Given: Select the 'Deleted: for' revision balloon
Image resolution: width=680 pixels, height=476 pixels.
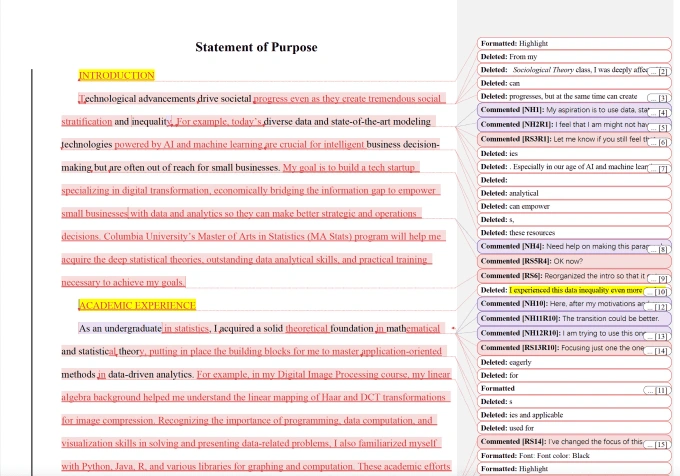Looking at the screenshot, I should click(x=574, y=375).
